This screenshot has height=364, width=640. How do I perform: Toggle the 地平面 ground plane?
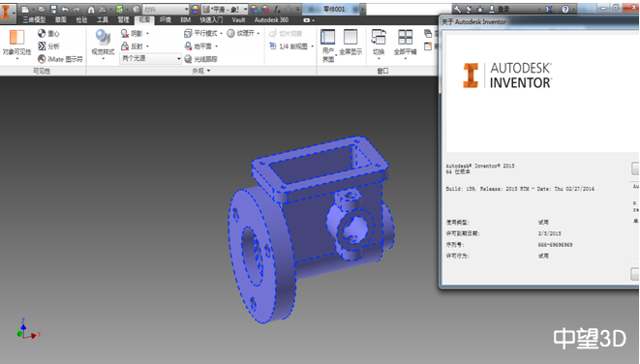coord(198,46)
